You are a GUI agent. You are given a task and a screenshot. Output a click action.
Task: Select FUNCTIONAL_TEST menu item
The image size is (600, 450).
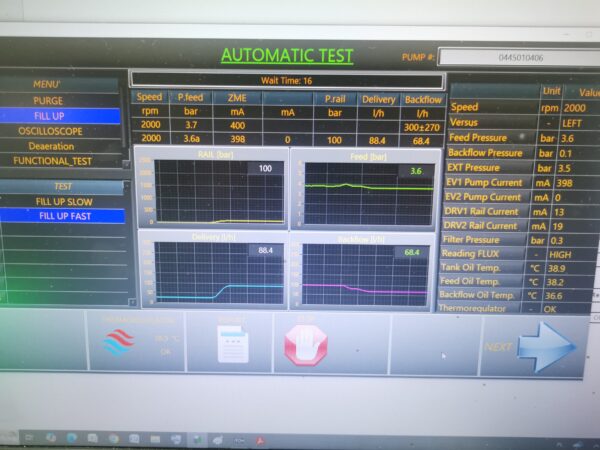[x=52, y=160]
